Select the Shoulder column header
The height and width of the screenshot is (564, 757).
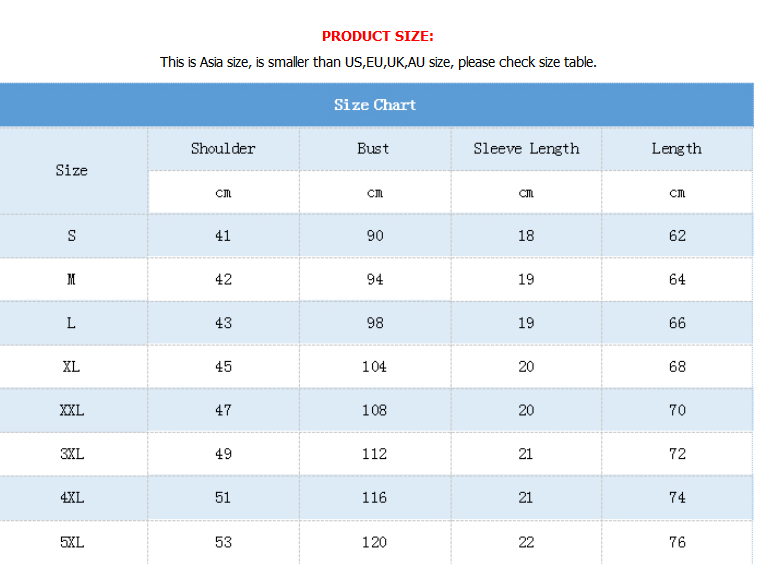pos(223,149)
